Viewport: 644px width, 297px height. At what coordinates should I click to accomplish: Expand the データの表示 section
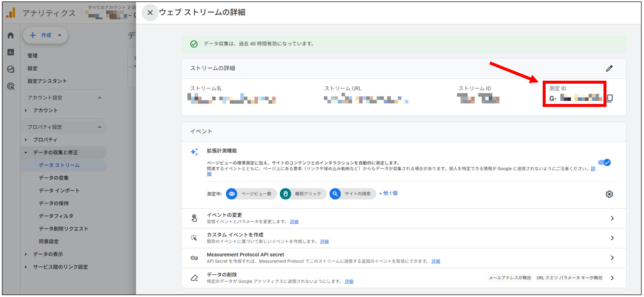(47, 254)
